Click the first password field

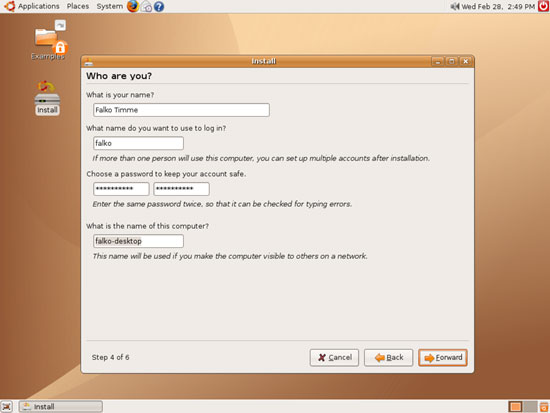coord(121,189)
